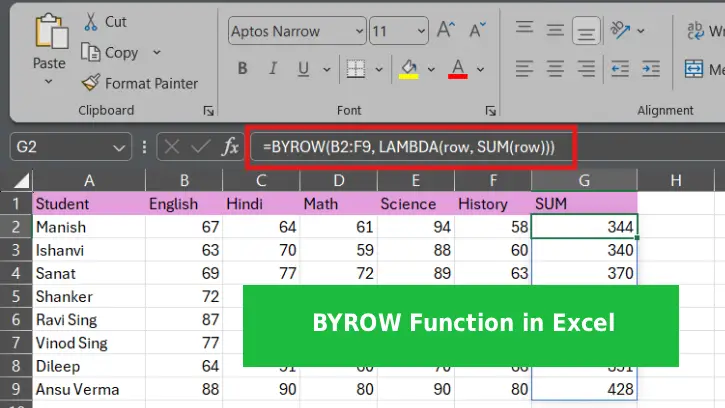This screenshot has height=408, width=725.
Task: Select the History header cell
Action: point(493,204)
